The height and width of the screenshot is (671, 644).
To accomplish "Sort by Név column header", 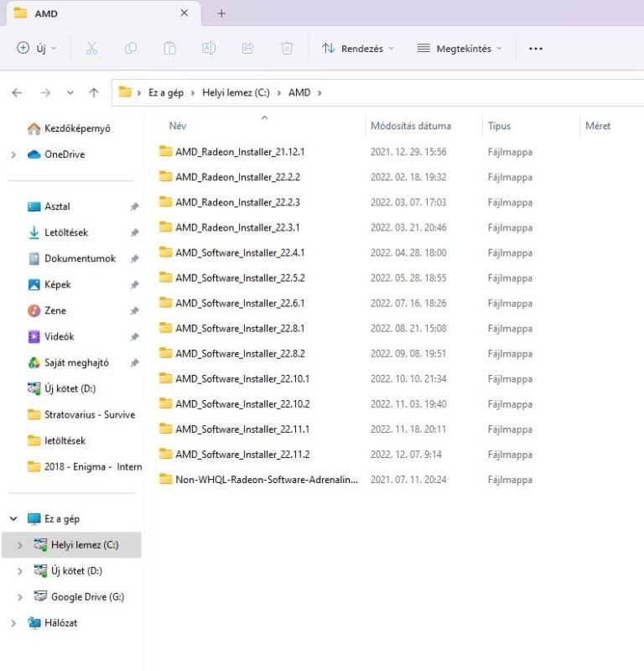I will pos(178,126).
